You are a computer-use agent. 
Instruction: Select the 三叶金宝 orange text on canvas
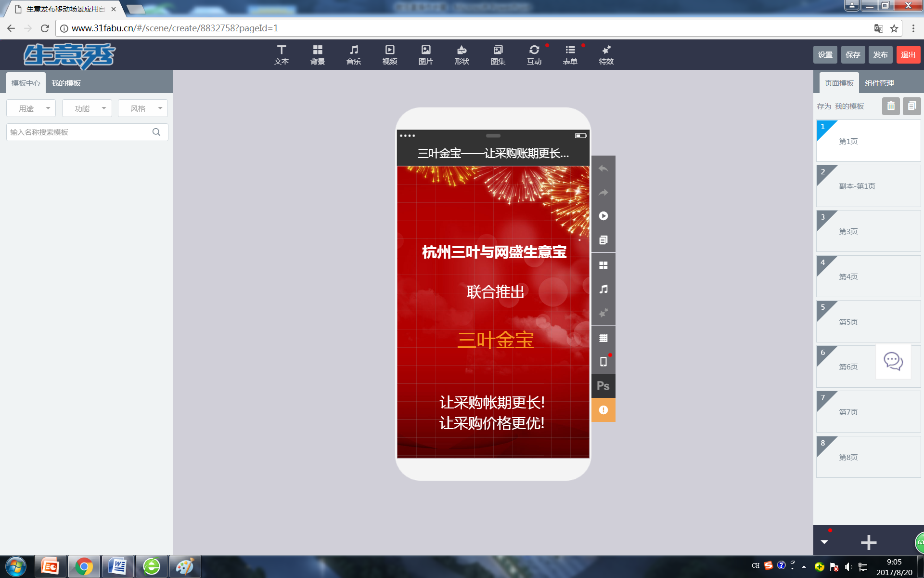point(495,340)
